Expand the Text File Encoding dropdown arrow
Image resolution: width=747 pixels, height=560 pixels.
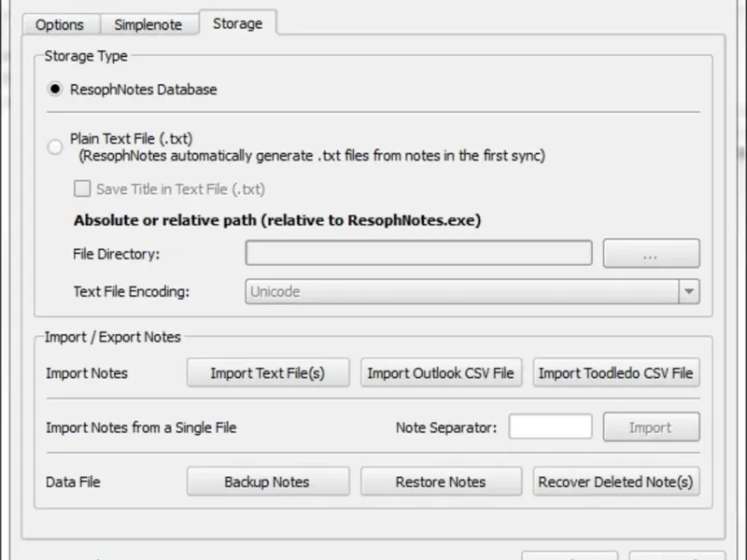689,291
